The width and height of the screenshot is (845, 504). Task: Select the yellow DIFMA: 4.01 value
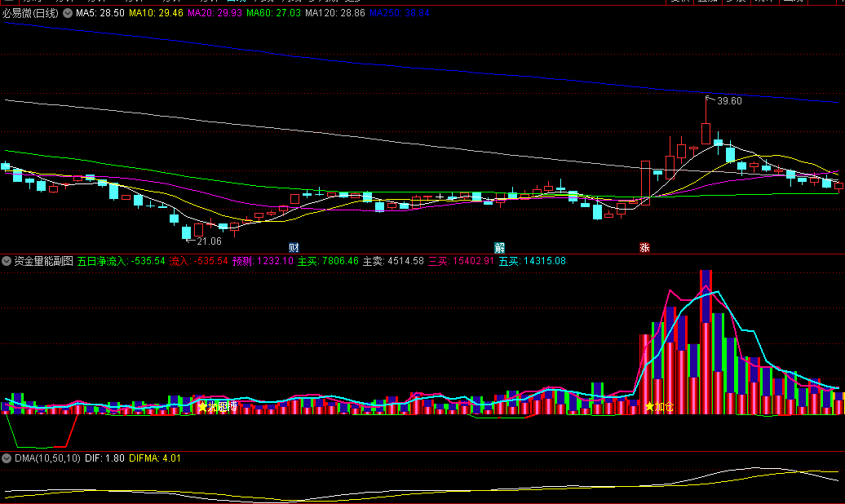pyautogui.click(x=155, y=458)
